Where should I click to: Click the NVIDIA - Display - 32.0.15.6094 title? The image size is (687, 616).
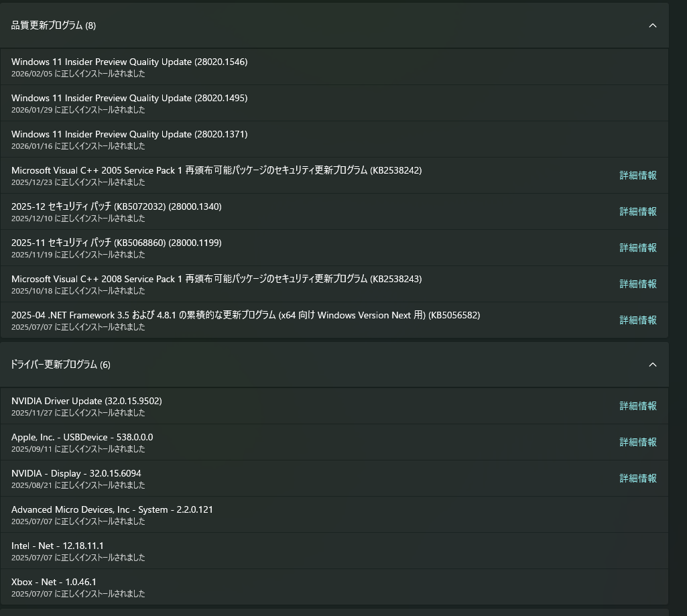click(x=76, y=473)
